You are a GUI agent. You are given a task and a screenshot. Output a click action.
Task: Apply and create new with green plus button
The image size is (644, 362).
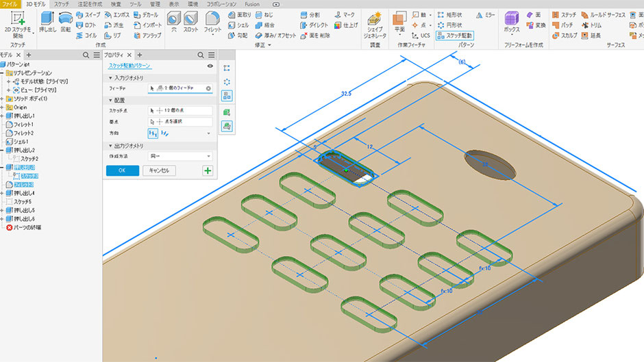[208, 171]
